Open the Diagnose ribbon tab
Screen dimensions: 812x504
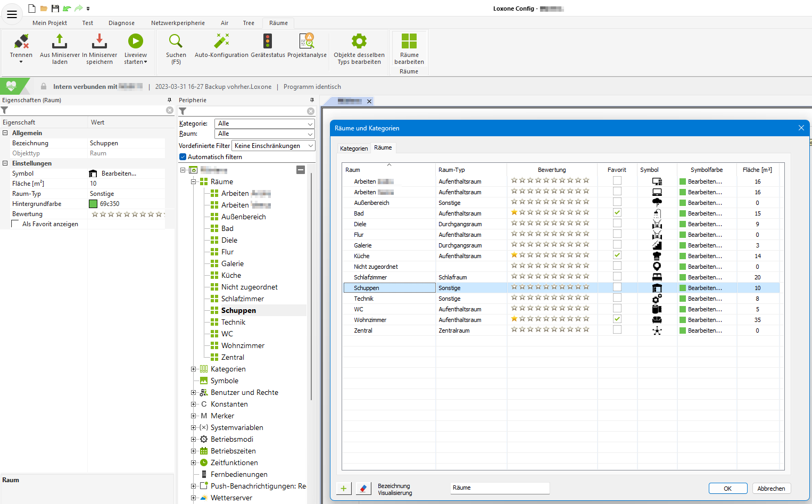coord(121,23)
